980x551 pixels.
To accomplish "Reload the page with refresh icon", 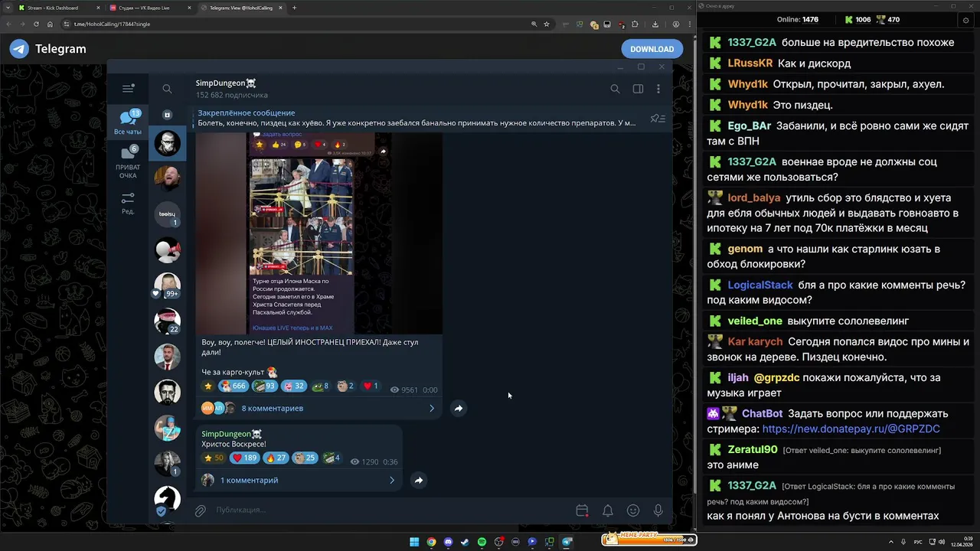I will [36, 24].
